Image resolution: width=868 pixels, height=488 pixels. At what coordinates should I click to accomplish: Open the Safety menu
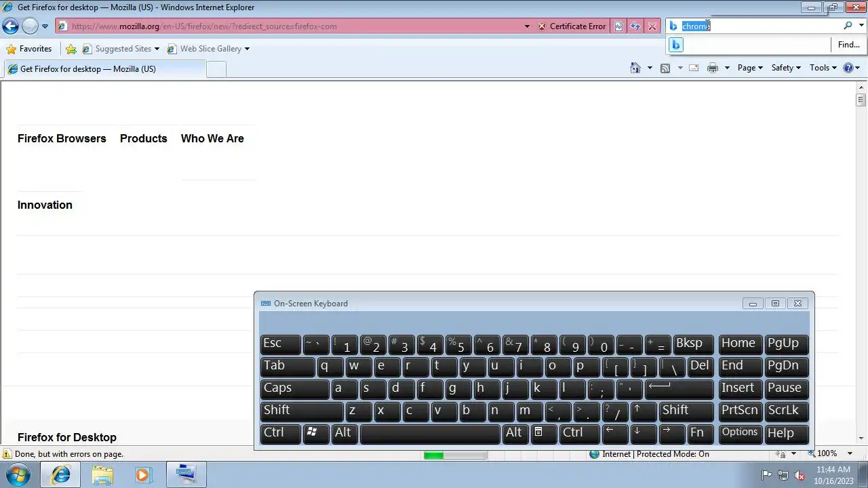click(786, 68)
